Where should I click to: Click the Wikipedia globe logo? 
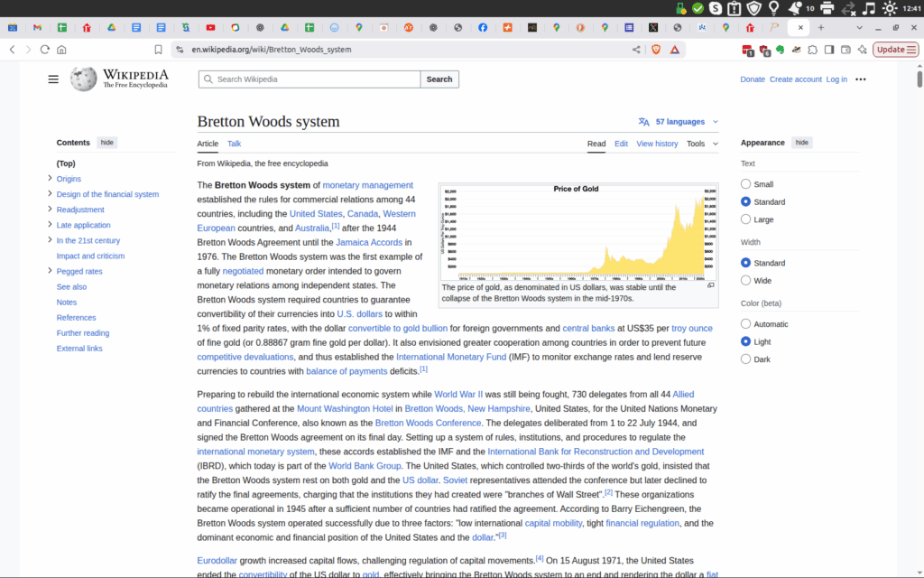click(x=83, y=79)
